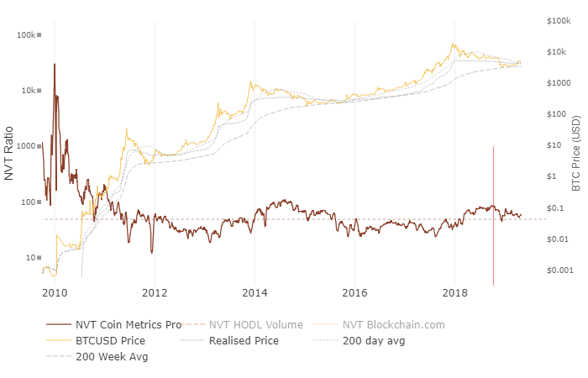The height and width of the screenshot is (378, 588).
Task: Click the dashed 200 Week Avg legend swatch
Action: click(x=58, y=357)
